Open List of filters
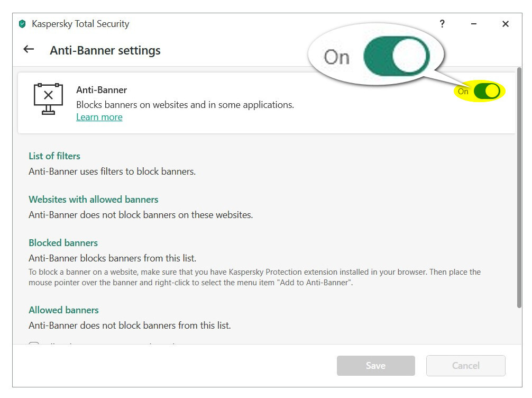 click(54, 156)
